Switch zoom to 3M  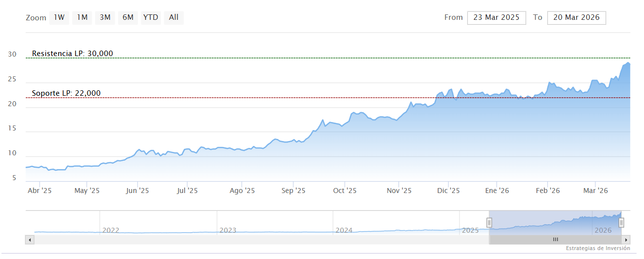105,18
